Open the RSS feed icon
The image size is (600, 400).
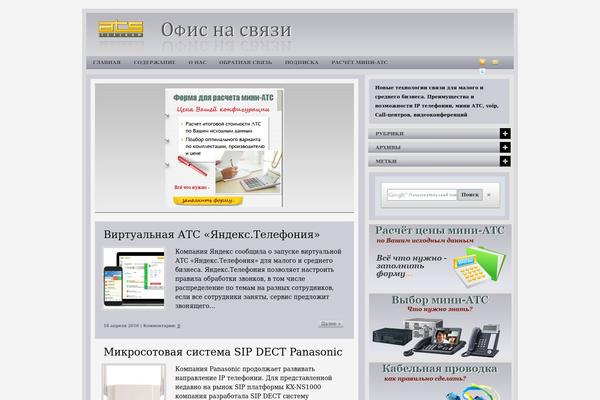tap(483, 62)
